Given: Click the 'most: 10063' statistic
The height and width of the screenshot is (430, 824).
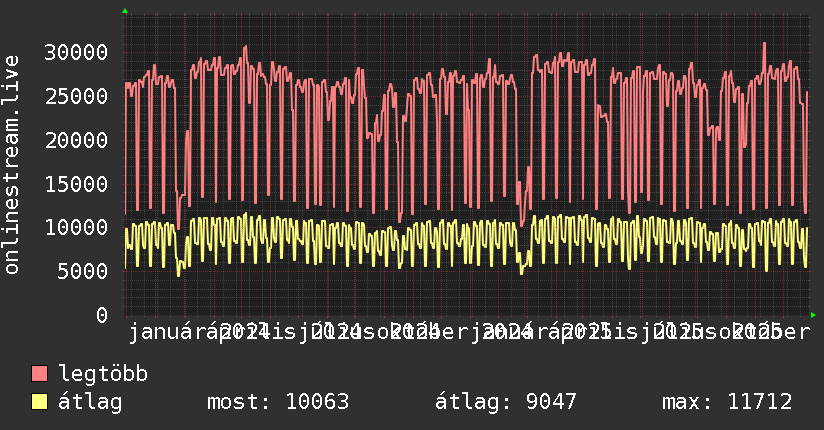Looking at the screenshot, I should (277, 403).
